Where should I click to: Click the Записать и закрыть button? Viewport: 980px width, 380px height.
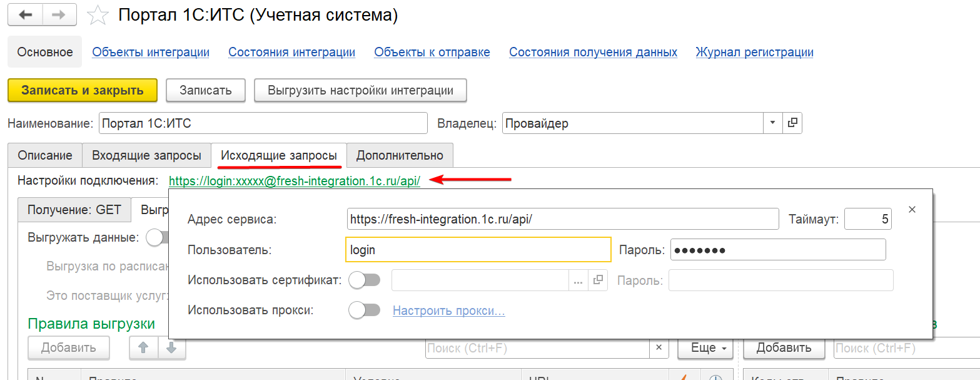pyautogui.click(x=83, y=90)
